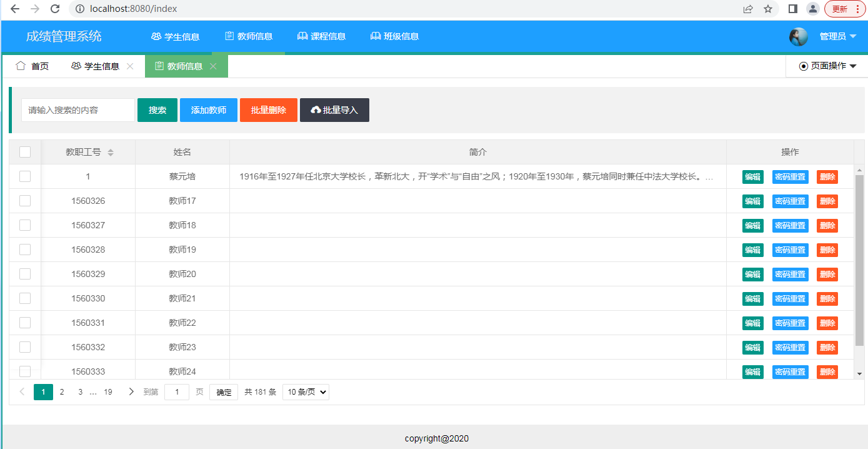The width and height of the screenshot is (868, 449).
Task: Go to next page arrow in pagination
Action: coord(131,392)
